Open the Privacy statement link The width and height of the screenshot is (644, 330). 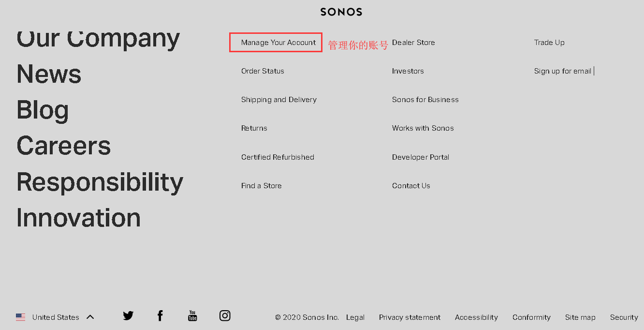click(x=410, y=317)
